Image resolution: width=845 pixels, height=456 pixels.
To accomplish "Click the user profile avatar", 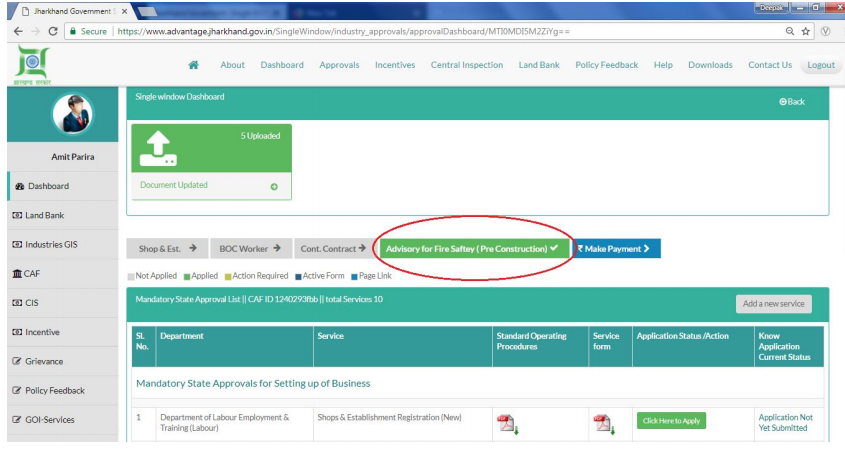I will click(73, 114).
